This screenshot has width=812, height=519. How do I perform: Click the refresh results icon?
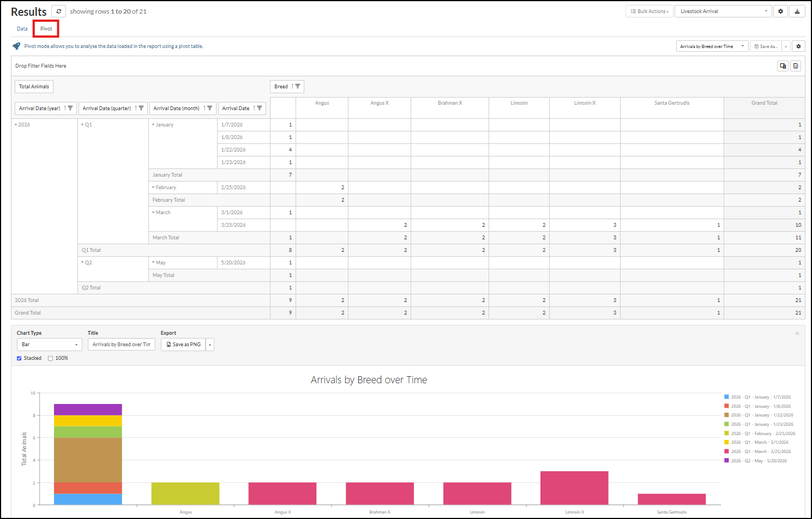tap(59, 11)
